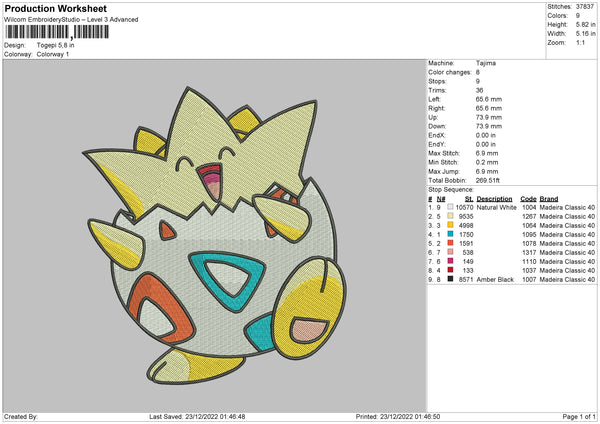
Task: Select the 'Amber Black' description cell
Action: [x=495, y=280]
